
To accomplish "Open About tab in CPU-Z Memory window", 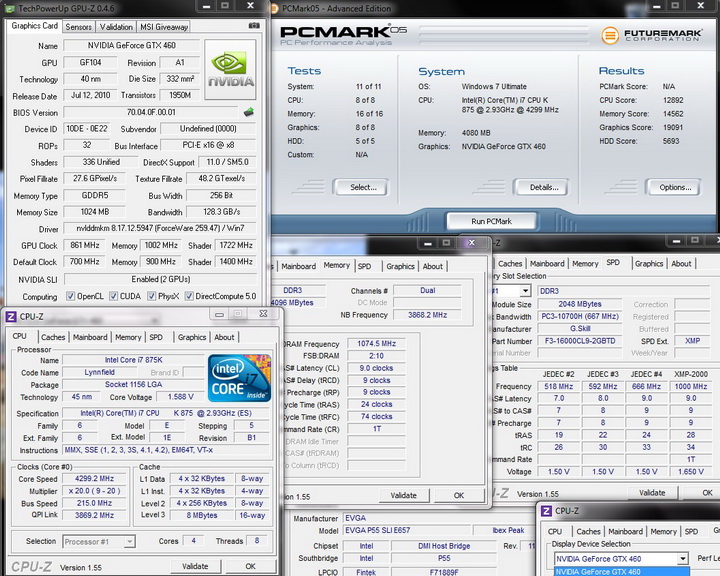I will coord(433,266).
